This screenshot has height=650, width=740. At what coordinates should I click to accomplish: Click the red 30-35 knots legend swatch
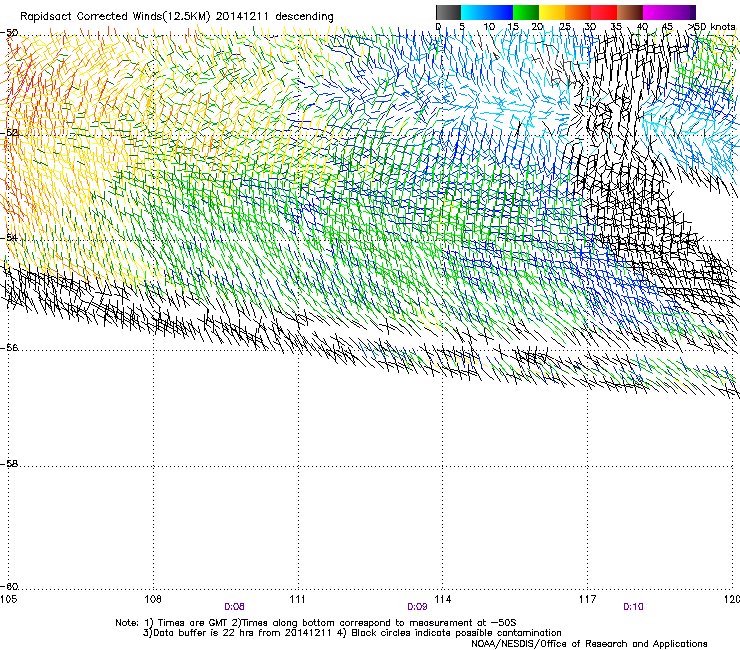point(604,12)
